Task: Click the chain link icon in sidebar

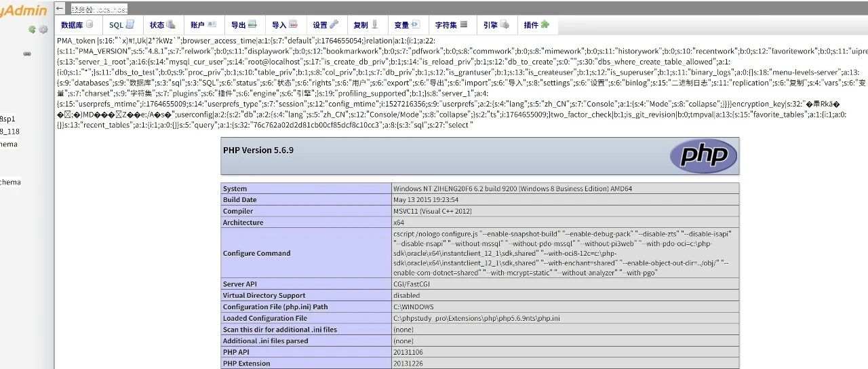Action: click(x=28, y=54)
